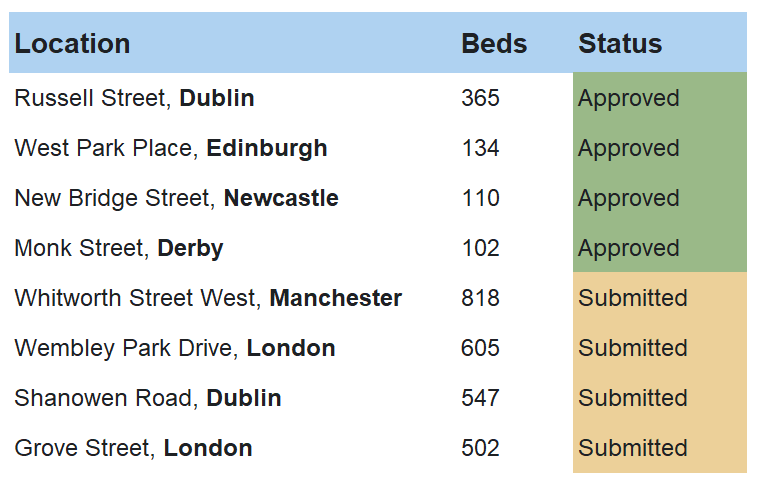Viewport: 759px width, 486px height.
Task: Click the Beds column header
Action: [494, 44]
